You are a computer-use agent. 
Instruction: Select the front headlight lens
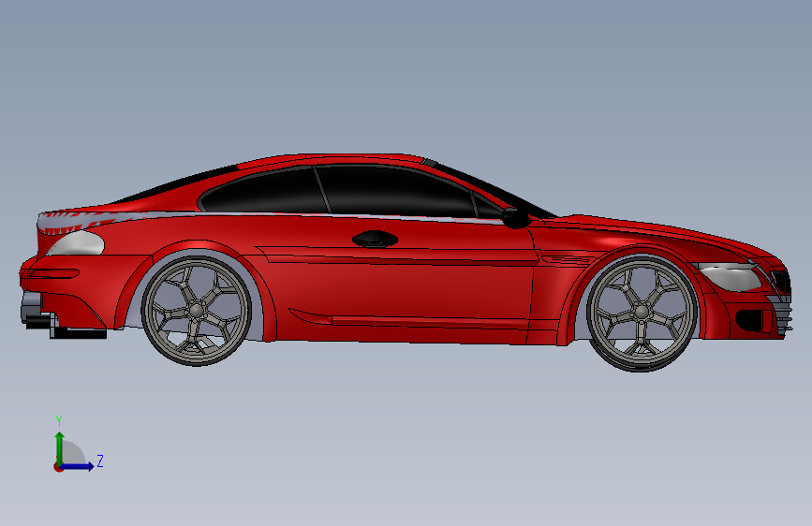click(731, 276)
